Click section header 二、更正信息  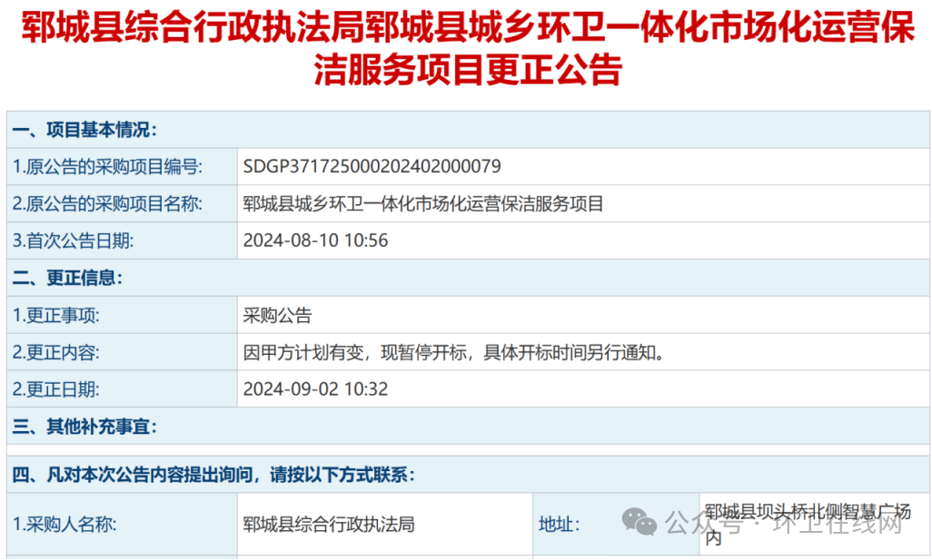[x=67, y=278]
